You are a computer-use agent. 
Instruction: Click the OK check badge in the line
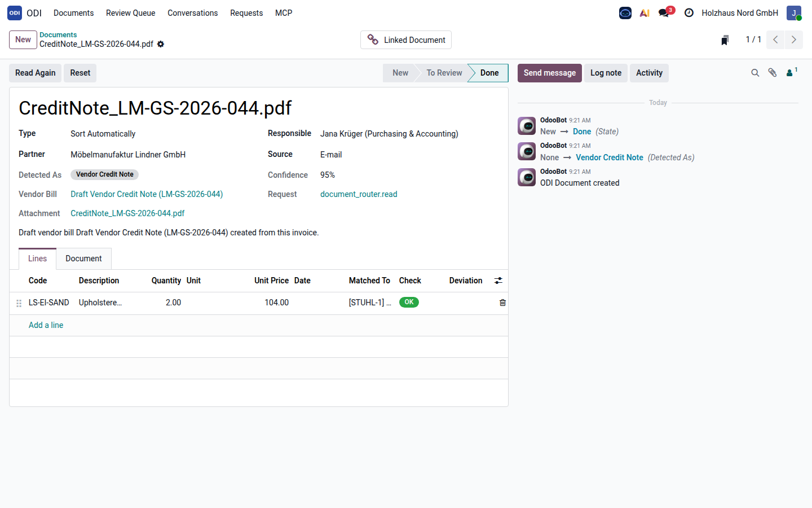pyautogui.click(x=409, y=303)
